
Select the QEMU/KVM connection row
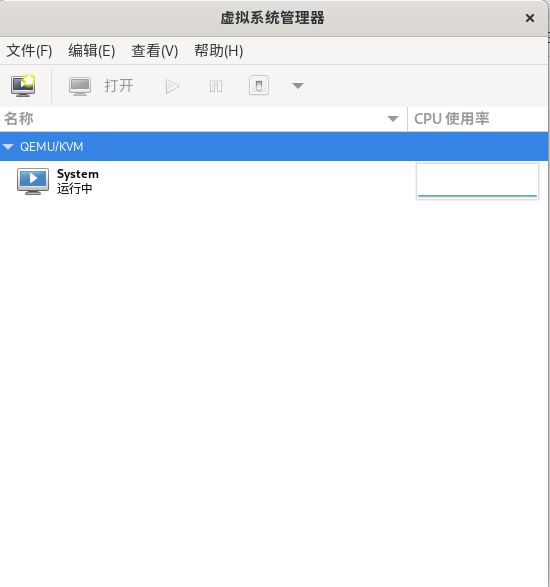pos(274,146)
